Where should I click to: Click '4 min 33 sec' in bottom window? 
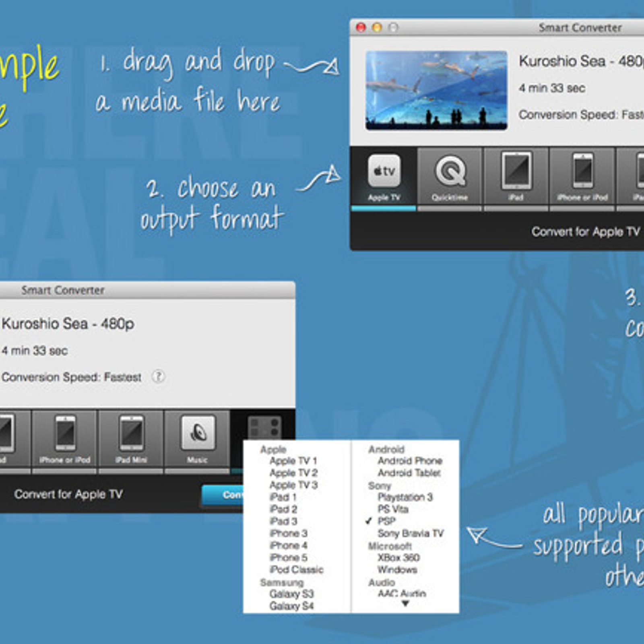[35, 351]
